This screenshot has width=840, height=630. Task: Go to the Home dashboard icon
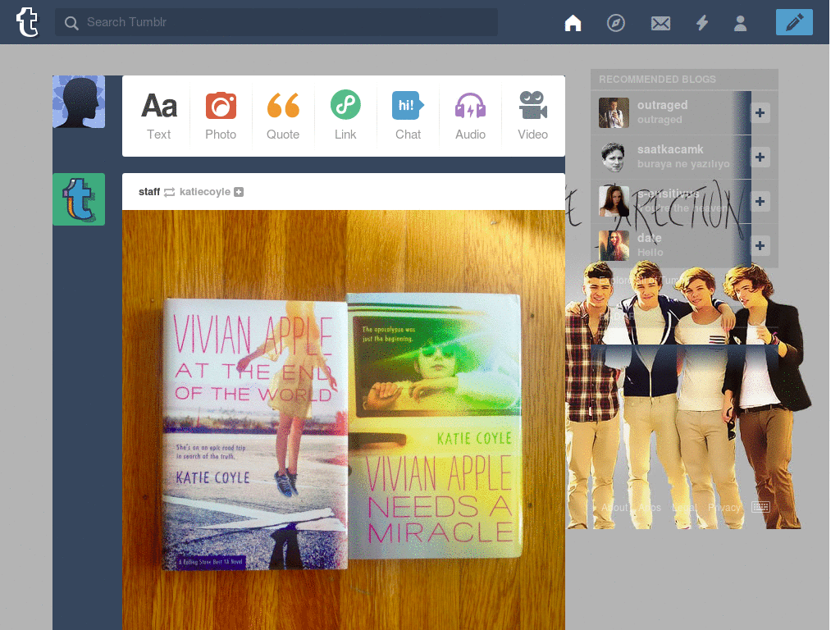coord(573,23)
